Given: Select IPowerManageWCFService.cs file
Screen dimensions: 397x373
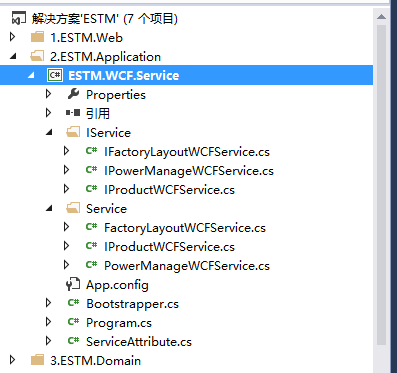Looking at the screenshot, I should 189,171.
